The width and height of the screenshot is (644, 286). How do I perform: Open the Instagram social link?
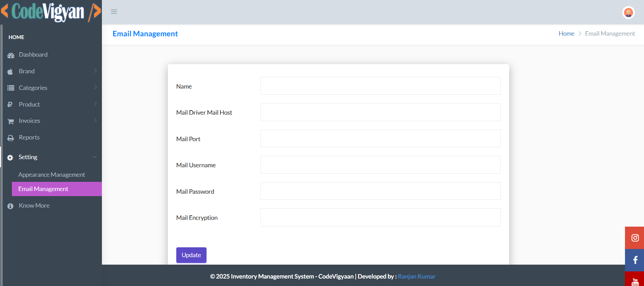click(x=635, y=238)
